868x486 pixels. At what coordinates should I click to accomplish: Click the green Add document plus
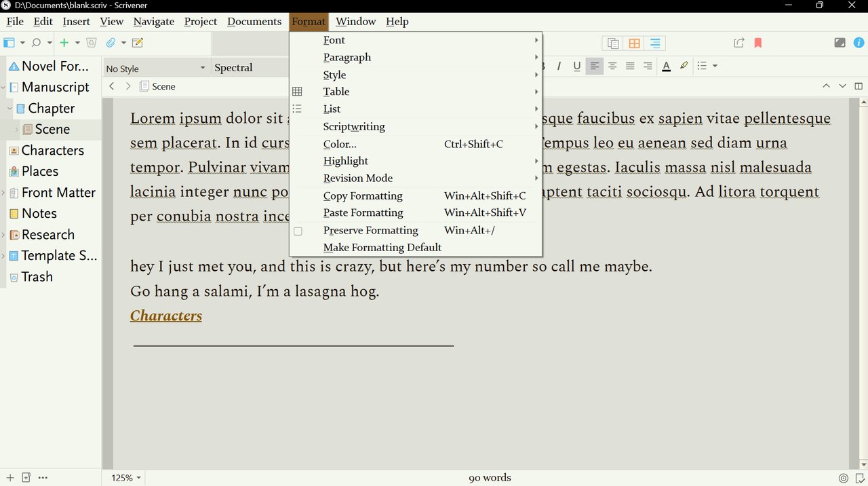click(x=64, y=43)
